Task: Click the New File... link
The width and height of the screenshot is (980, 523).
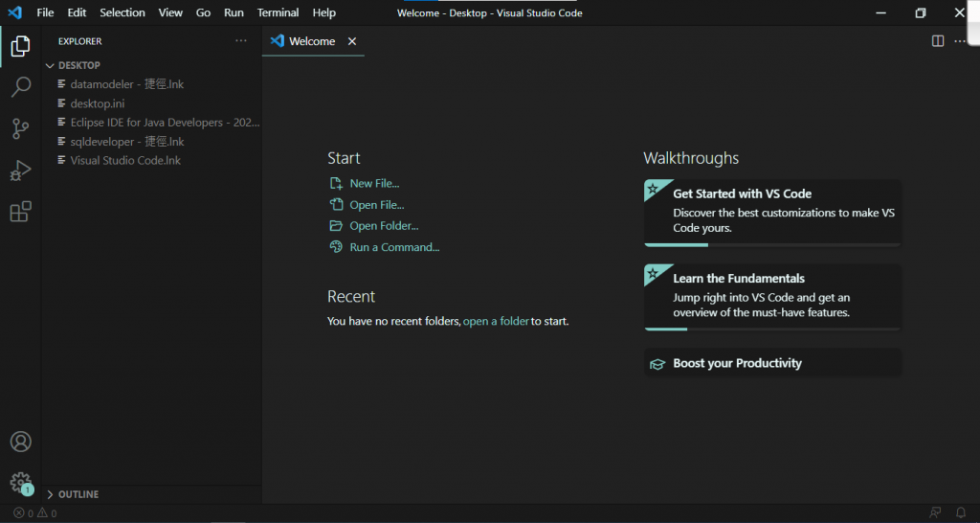Action: 374,183
